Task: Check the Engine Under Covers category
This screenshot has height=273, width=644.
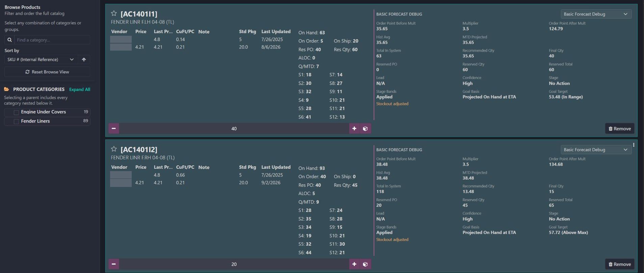Action: (16, 112)
